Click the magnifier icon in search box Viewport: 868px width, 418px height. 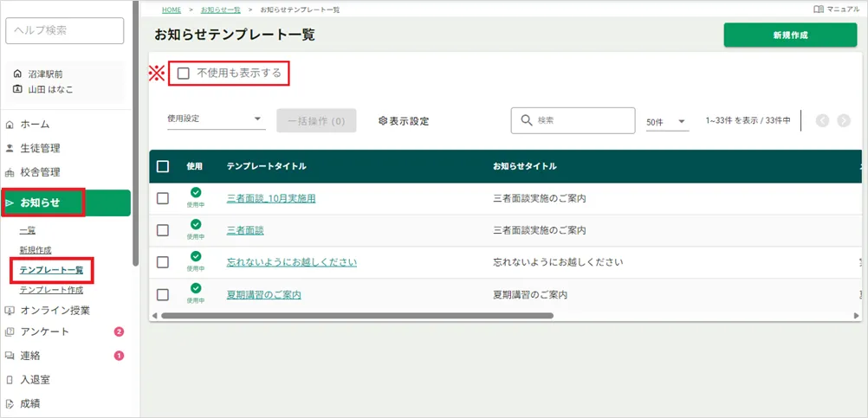(527, 120)
